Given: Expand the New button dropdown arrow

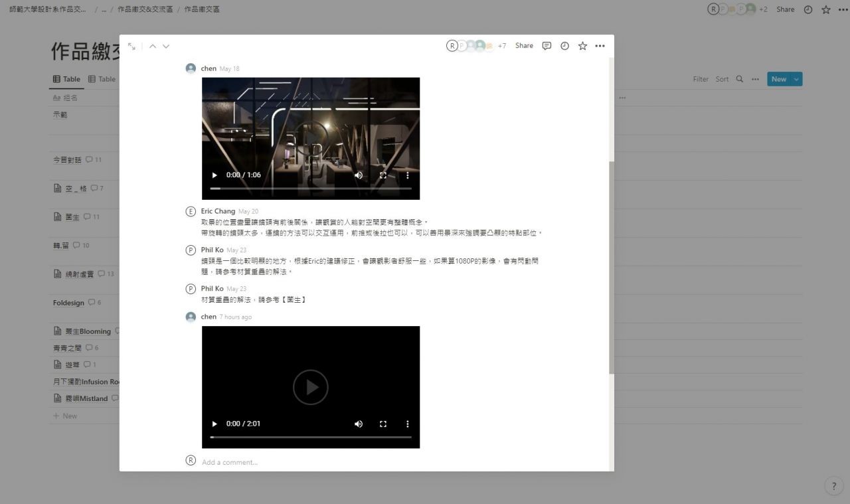Looking at the screenshot, I should [796, 79].
